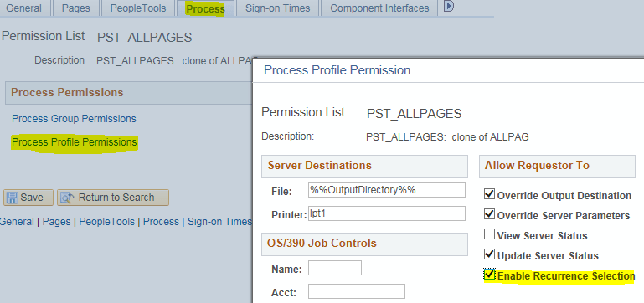This screenshot has height=303, width=644.
Task: Open Process Group Permissions link
Action: (x=74, y=119)
